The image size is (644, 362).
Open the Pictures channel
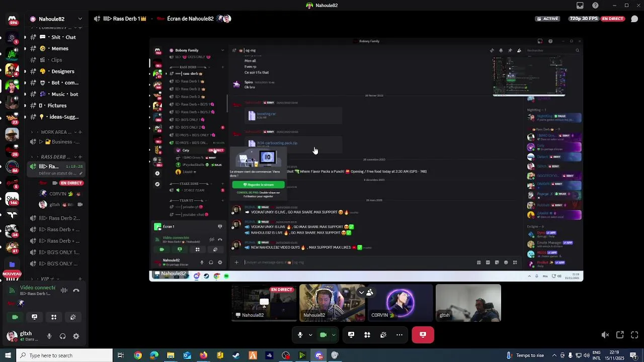57,106
